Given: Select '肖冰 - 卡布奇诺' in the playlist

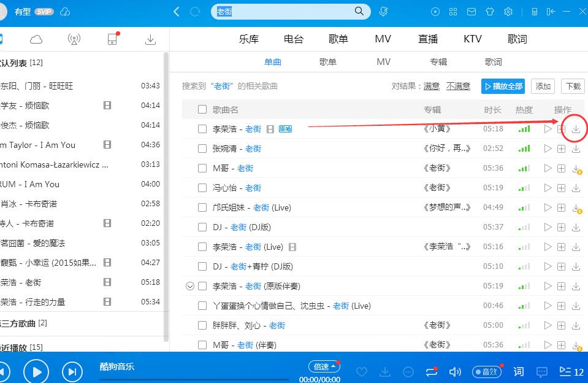Looking at the screenshot, I should [x=80, y=204].
